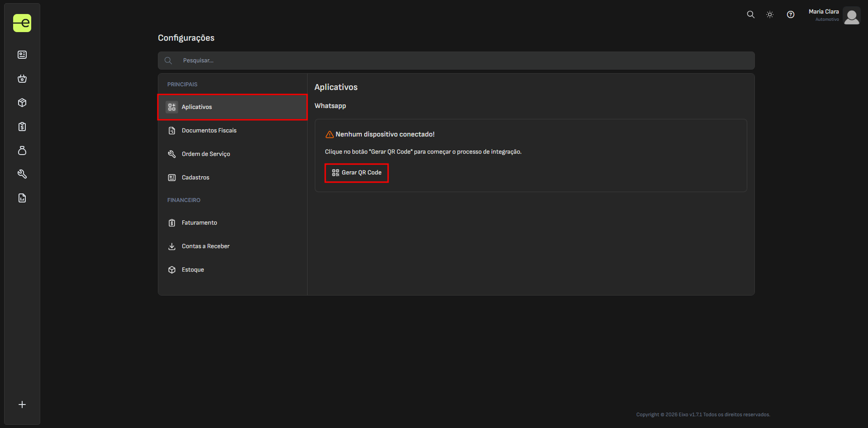Open the report document icon in sidebar
The width and height of the screenshot is (868, 428).
click(x=22, y=198)
